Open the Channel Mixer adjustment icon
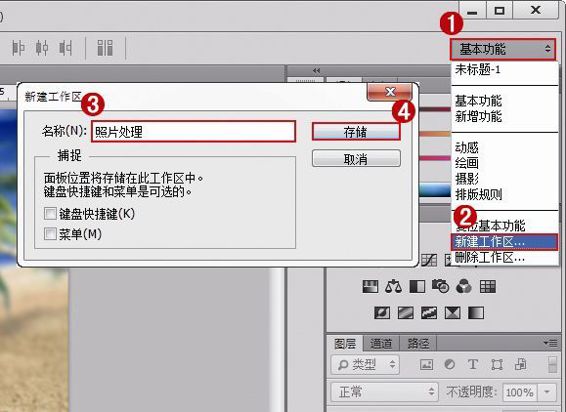This screenshot has width=566, height=412. coord(464,287)
